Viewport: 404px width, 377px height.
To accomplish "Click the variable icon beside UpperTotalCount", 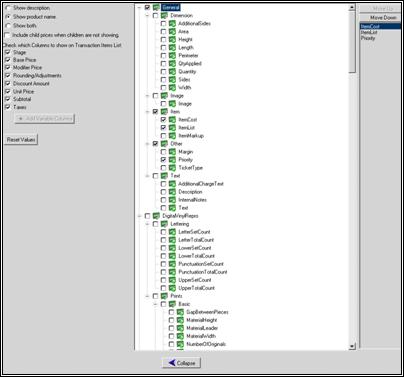I will point(172,288).
